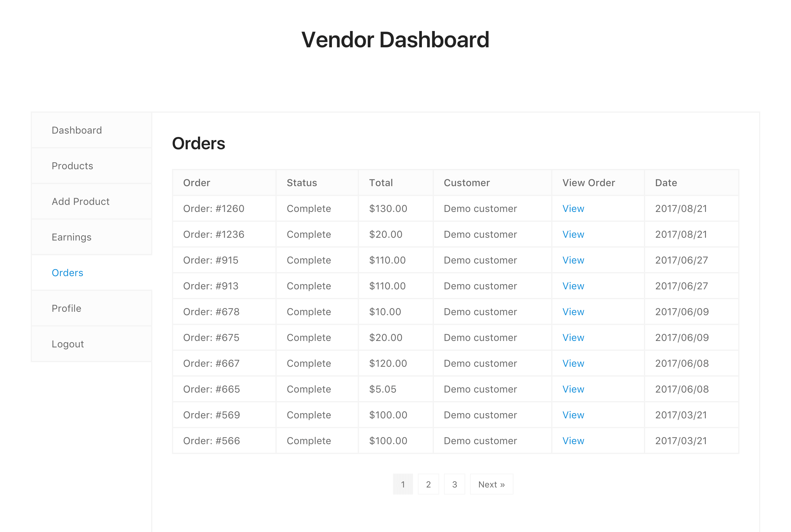Screen dimensions: 791x532
Task: Open the Earnings sidebar section
Action: pos(72,237)
